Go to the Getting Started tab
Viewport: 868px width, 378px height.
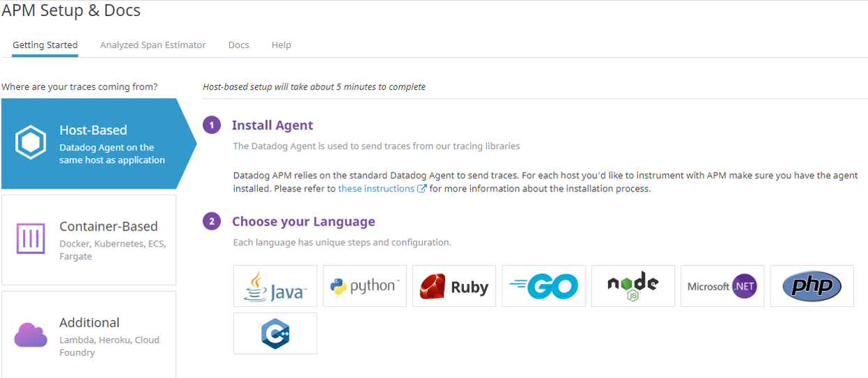(45, 45)
